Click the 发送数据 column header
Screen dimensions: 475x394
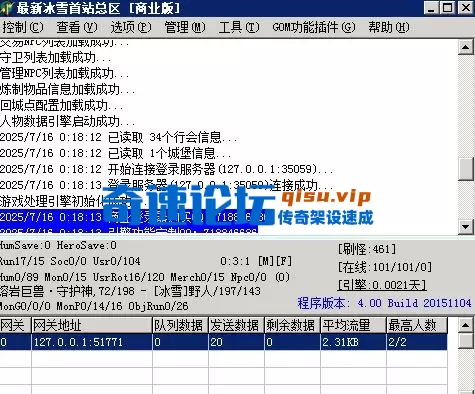tap(236, 325)
